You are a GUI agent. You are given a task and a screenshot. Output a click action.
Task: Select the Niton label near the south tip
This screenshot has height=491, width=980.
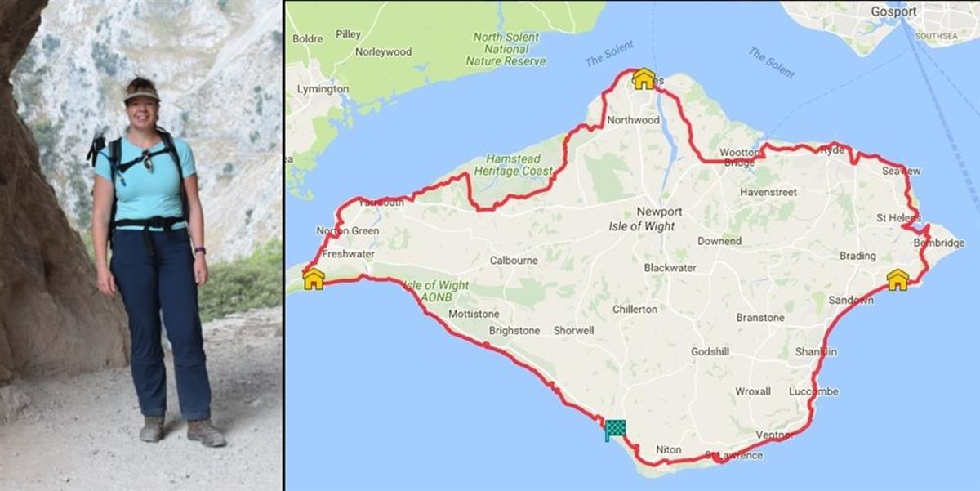pyautogui.click(x=668, y=450)
